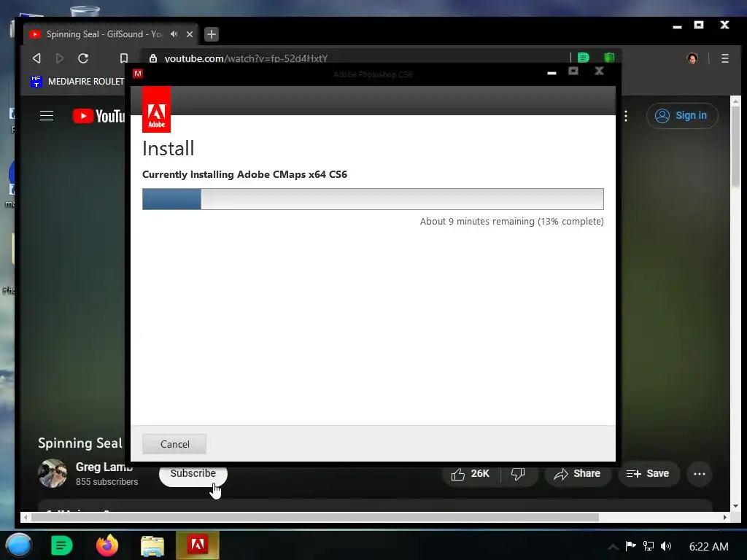Dislike the Spinning Seal video

[518, 473]
